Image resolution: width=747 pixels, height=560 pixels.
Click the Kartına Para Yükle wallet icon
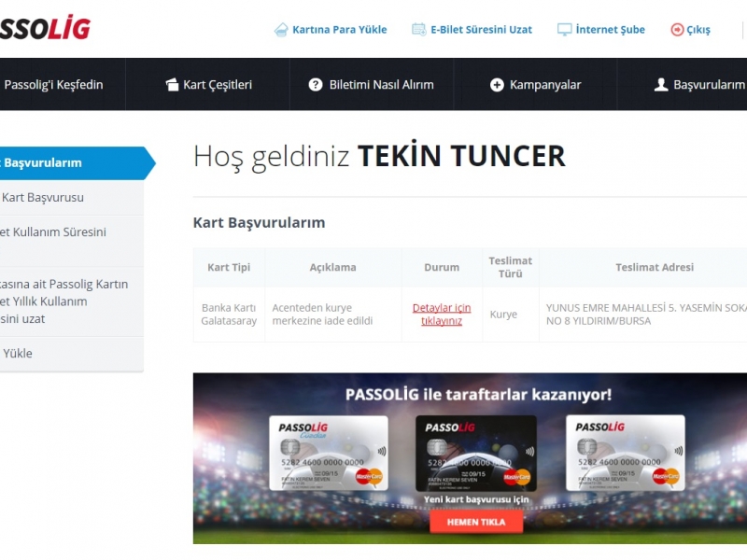(281, 30)
